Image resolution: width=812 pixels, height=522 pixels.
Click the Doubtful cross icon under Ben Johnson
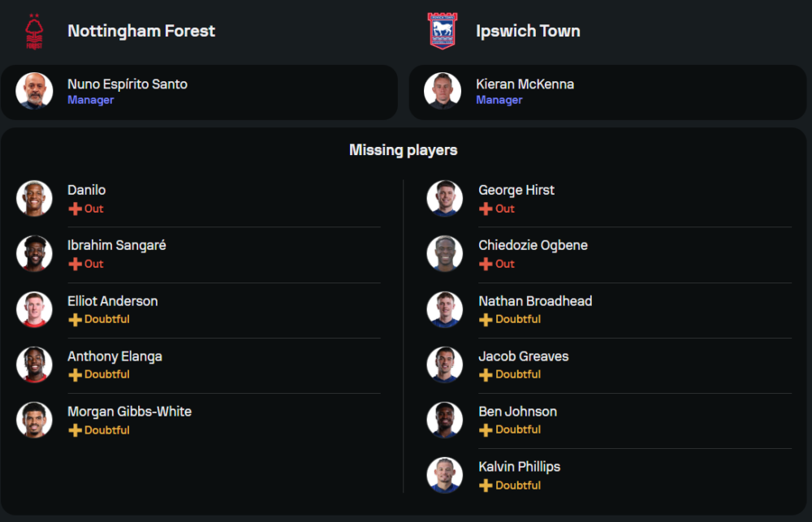coord(486,430)
